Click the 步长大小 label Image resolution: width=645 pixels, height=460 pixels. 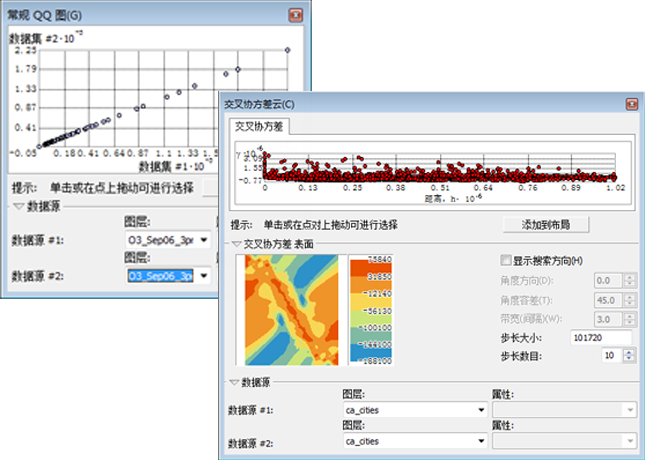521,338
